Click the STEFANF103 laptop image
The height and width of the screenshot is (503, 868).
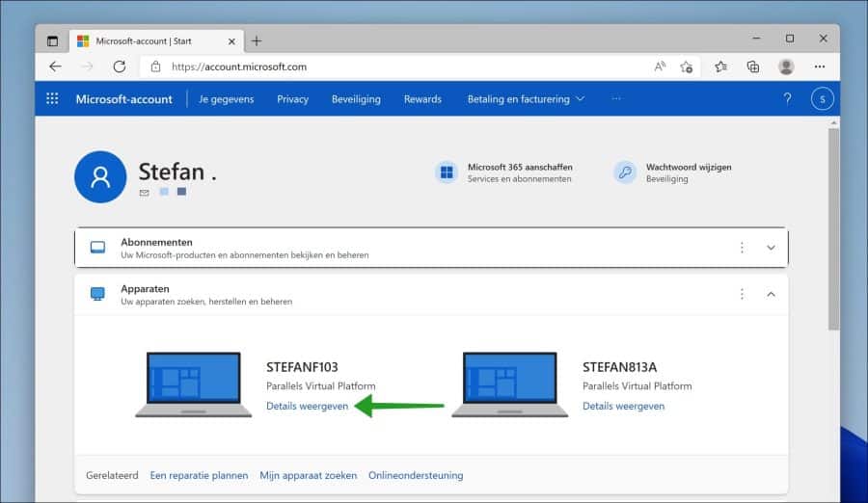pyautogui.click(x=193, y=384)
